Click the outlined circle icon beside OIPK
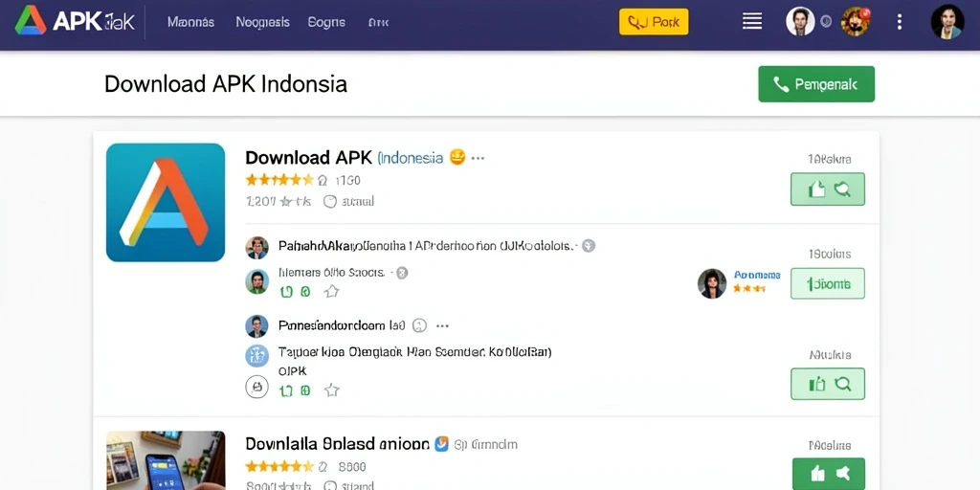 256,387
